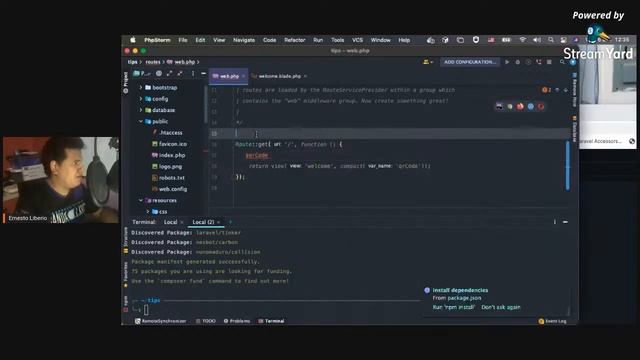This screenshot has height=360, width=640.
Task: Click the Search Everywhere magnifier in toolbar
Action: click(562, 62)
